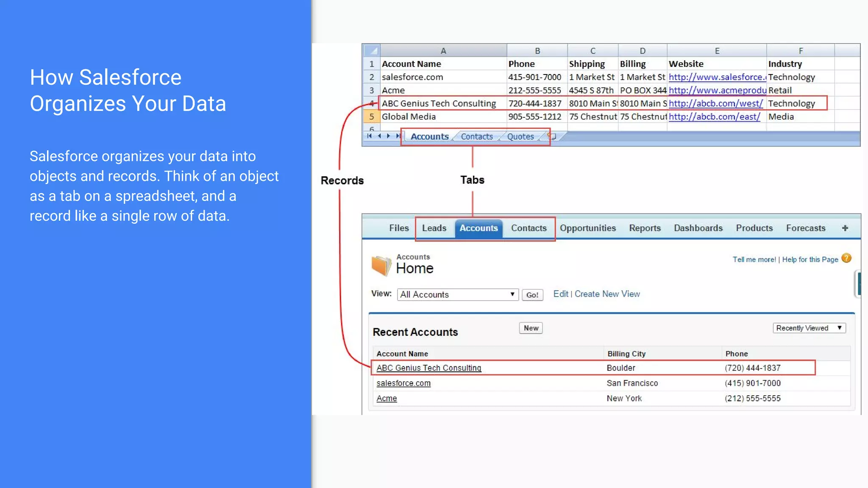Click the http://www.acmeprodu website link
The height and width of the screenshot is (488, 868).
pyautogui.click(x=717, y=90)
